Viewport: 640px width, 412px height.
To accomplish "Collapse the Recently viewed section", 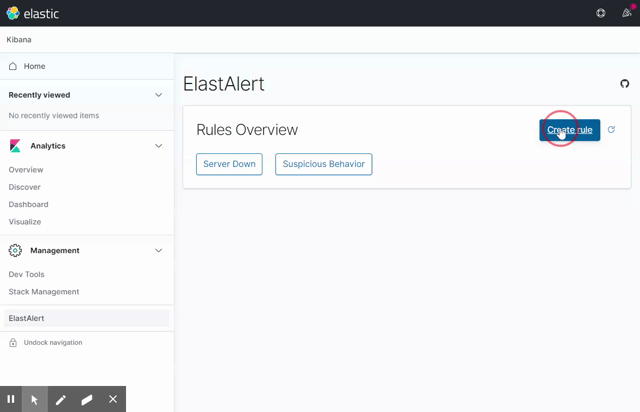I will (158, 95).
